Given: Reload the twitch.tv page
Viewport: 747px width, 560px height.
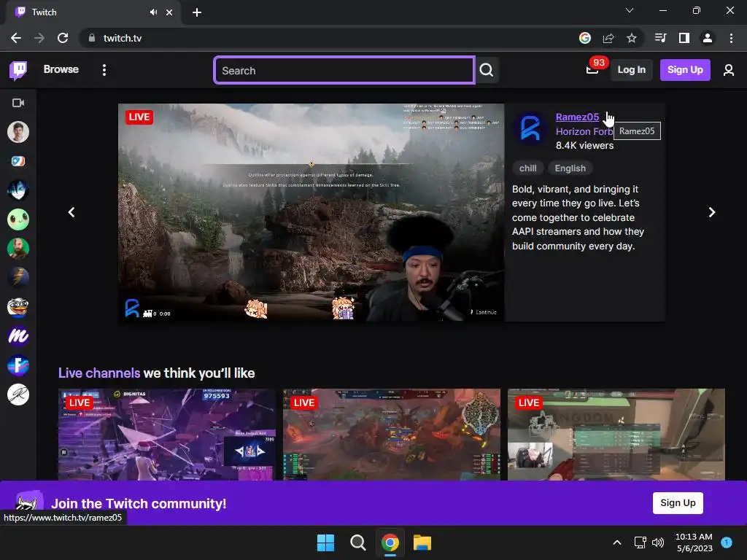Looking at the screenshot, I should (63, 38).
